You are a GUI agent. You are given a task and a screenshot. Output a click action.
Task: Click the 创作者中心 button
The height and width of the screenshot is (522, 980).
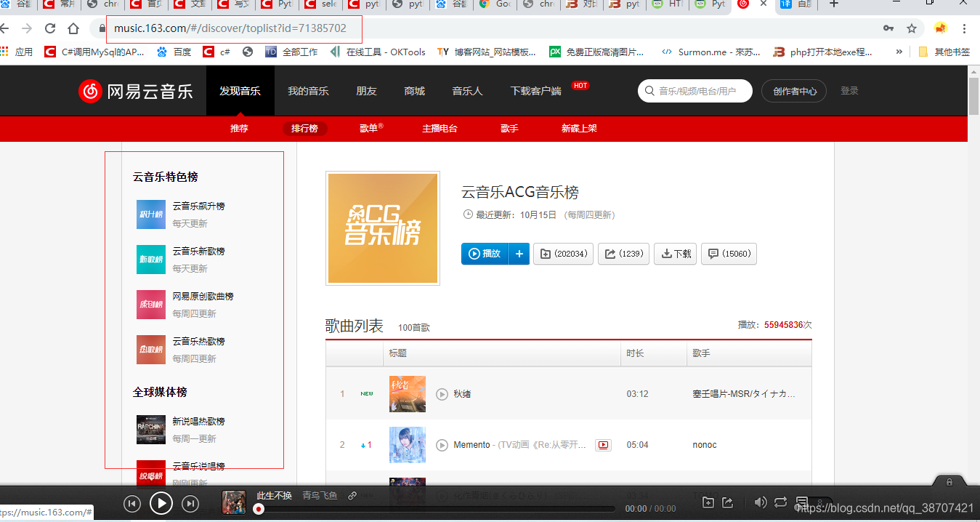(x=795, y=91)
